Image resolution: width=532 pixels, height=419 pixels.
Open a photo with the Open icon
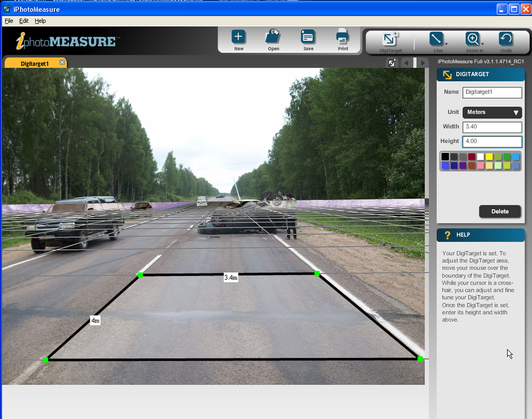pos(273,37)
